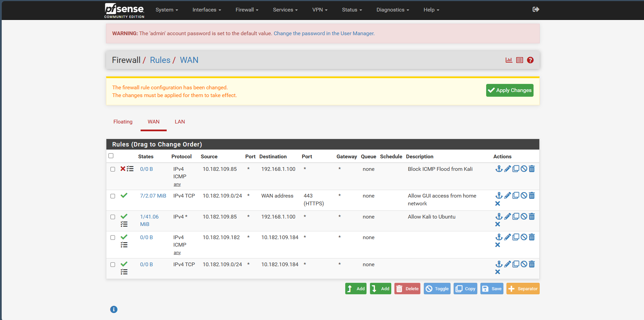The image size is (644, 320).
Task: Click the red help question mark icon
Action: (x=531, y=60)
